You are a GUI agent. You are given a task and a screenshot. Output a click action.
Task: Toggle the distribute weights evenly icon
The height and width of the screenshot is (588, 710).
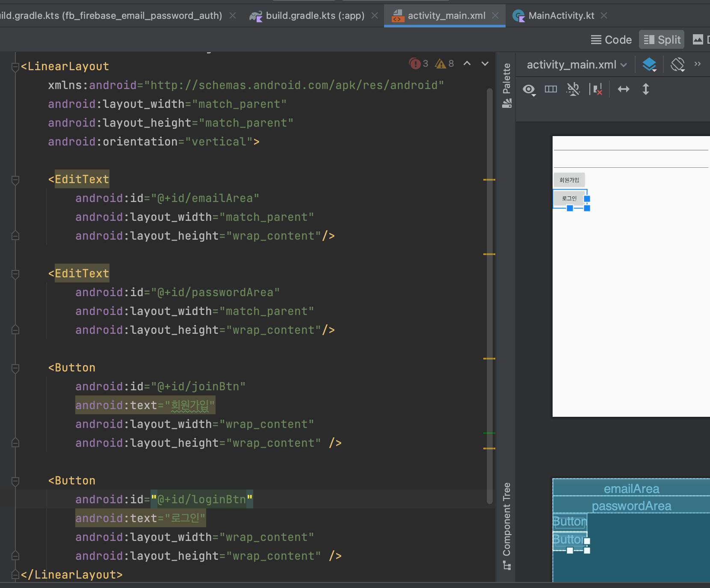(x=551, y=89)
